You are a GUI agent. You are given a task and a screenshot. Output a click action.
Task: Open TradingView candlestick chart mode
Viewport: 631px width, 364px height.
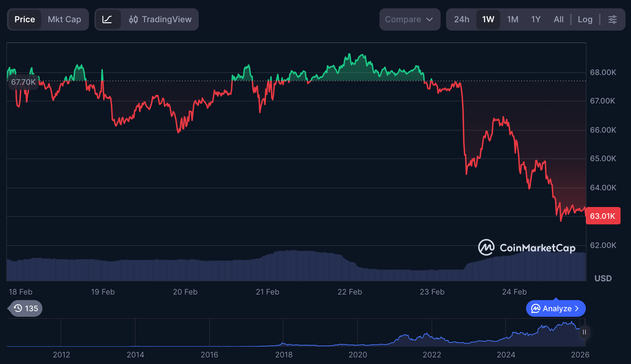[160, 19]
